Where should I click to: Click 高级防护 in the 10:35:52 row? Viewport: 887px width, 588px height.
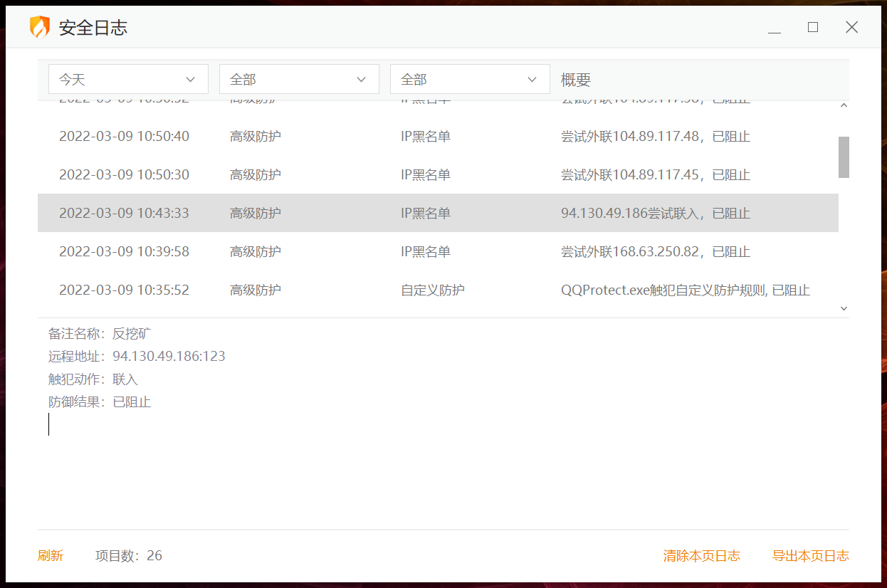(256, 290)
